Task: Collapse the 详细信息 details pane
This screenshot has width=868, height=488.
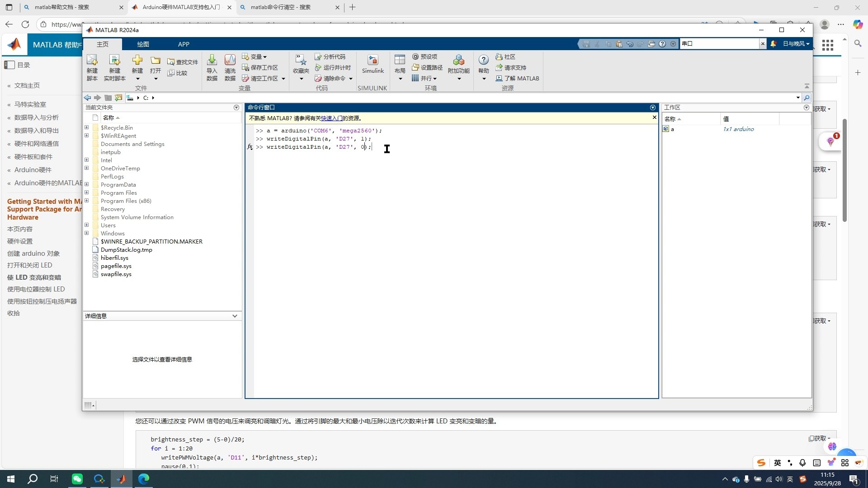Action: pos(235,316)
